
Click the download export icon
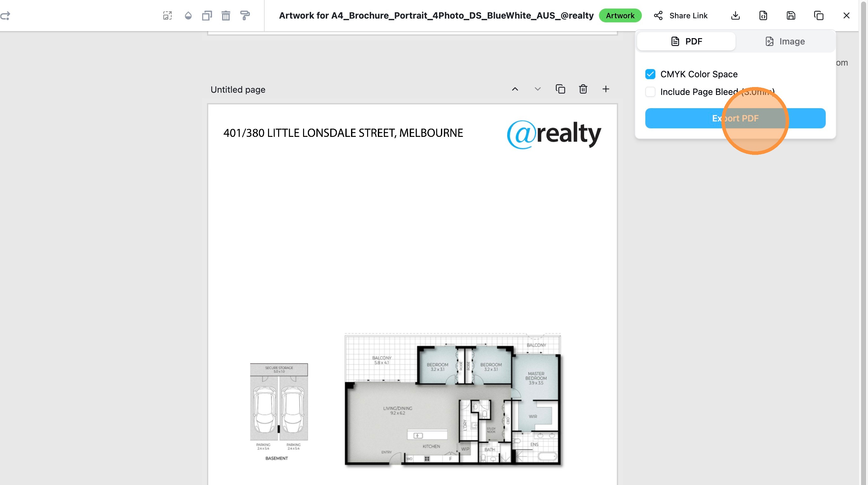(735, 15)
